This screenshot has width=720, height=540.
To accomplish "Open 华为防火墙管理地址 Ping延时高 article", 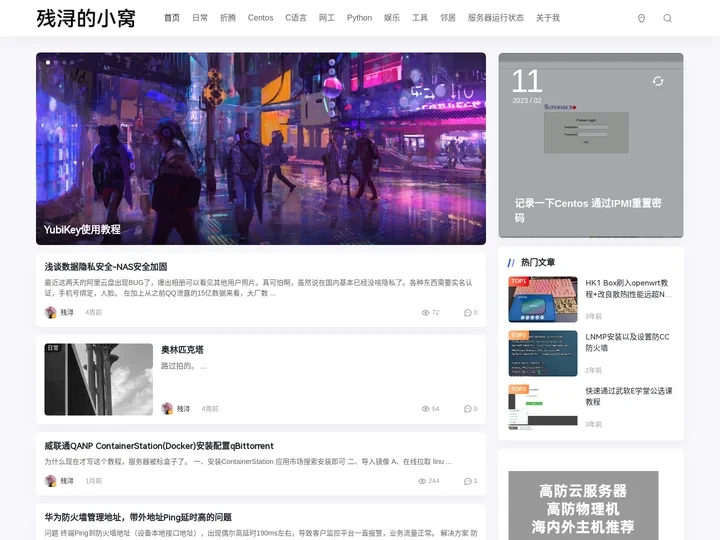I will pos(138,517).
